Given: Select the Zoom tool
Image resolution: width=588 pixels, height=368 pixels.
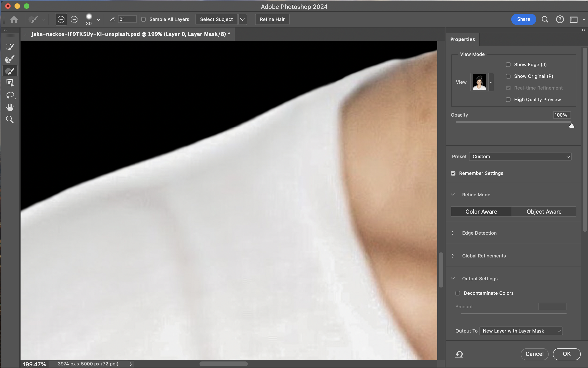Looking at the screenshot, I should coord(10,119).
